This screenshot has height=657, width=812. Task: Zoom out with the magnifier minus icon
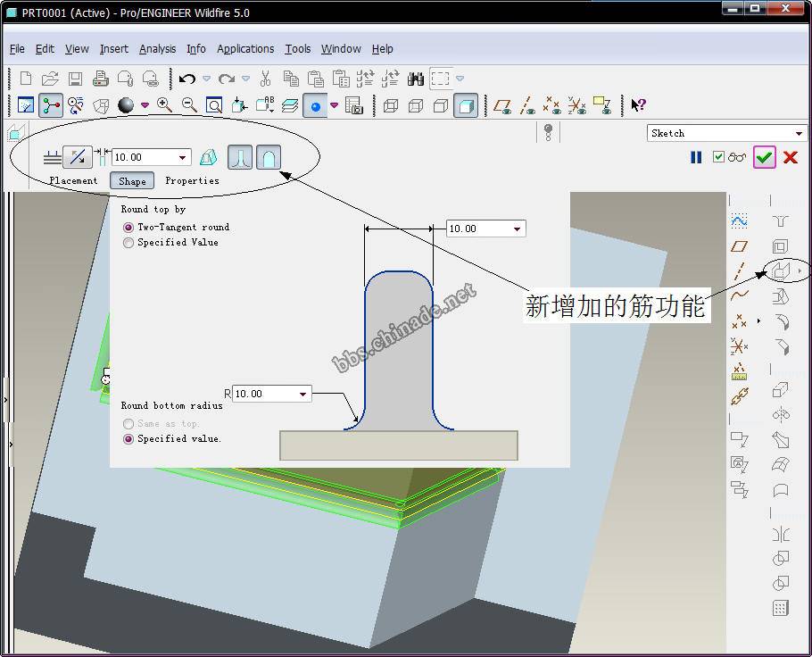(x=189, y=105)
